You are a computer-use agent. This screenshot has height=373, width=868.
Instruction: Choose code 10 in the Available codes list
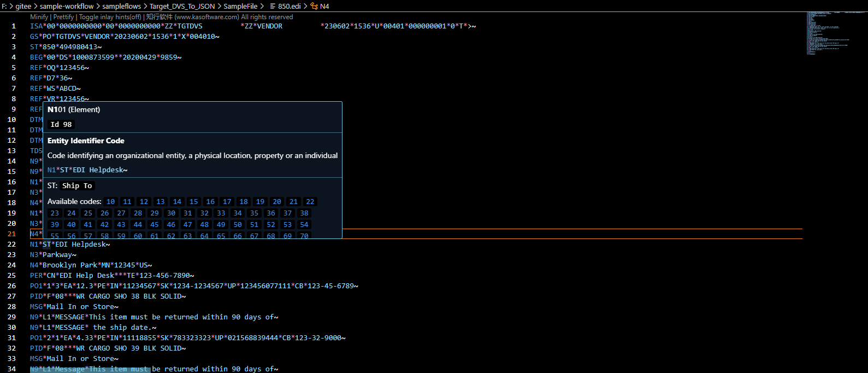111,202
